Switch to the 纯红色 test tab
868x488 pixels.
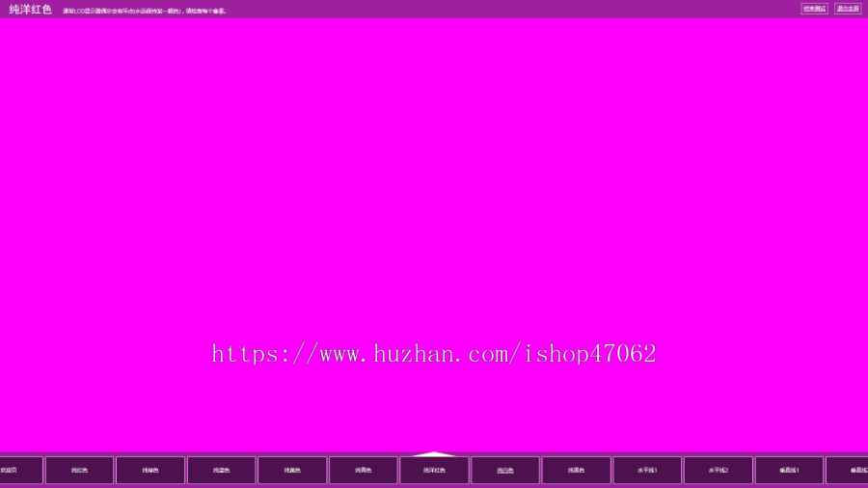(79, 471)
